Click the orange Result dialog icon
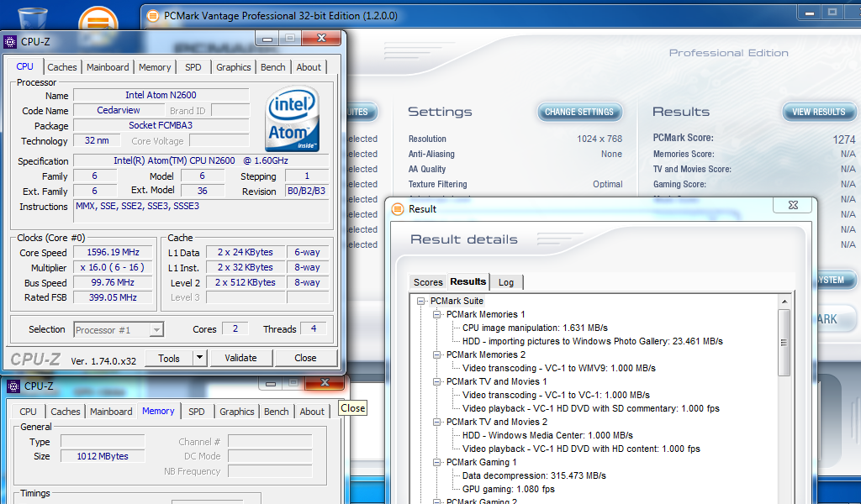This screenshot has width=861, height=504. click(x=398, y=209)
